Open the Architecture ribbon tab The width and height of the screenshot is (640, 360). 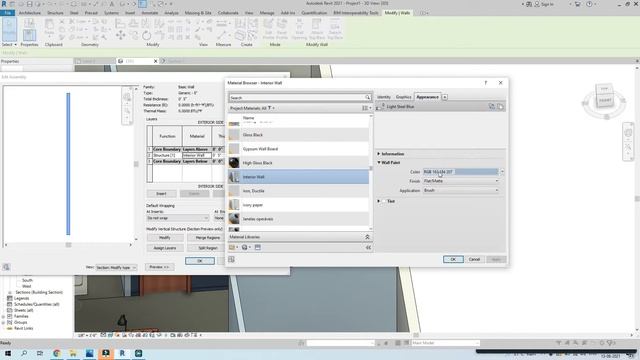point(30,13)
